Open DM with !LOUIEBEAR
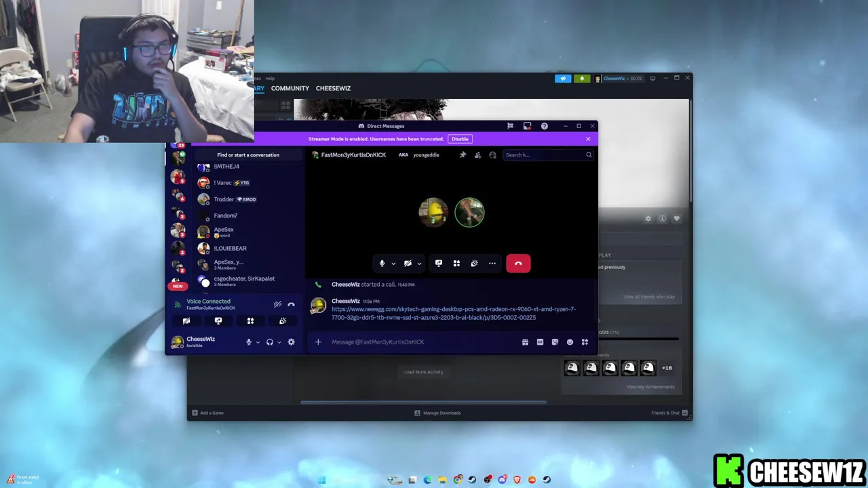Viewport: 868px width, 488px height. pyautogui.click(x=248, y=248)
